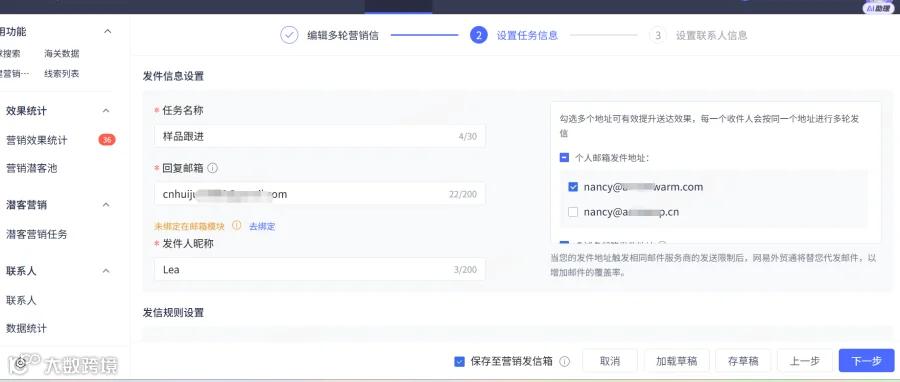The image size is (900, 382).
Task: Click the info icon beside 回复邮箱
Action: tap(212, 168)
